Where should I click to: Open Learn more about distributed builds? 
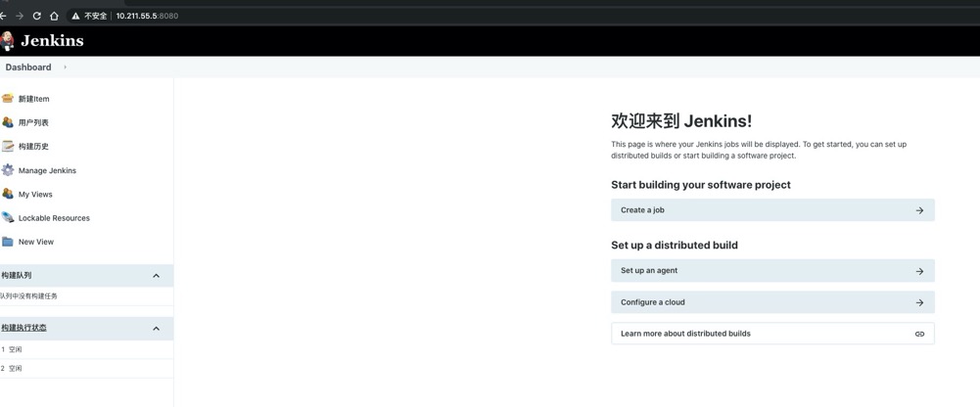pyautogui.click(x=771, y=334)
